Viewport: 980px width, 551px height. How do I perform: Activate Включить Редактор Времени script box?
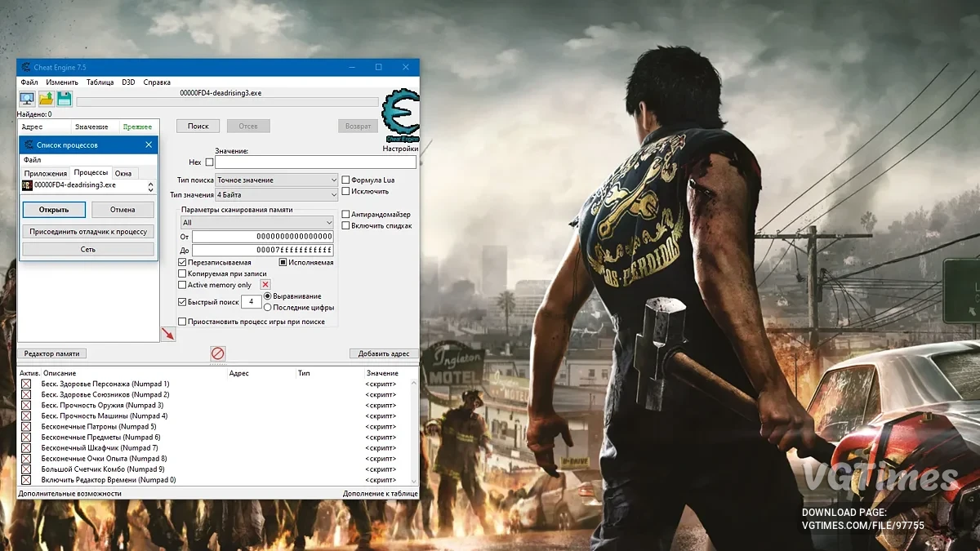(x=25, y=479)
